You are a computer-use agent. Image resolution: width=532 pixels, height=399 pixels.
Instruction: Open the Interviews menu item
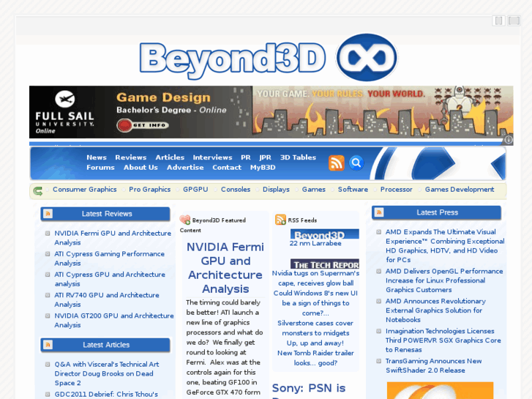point(212,157)
